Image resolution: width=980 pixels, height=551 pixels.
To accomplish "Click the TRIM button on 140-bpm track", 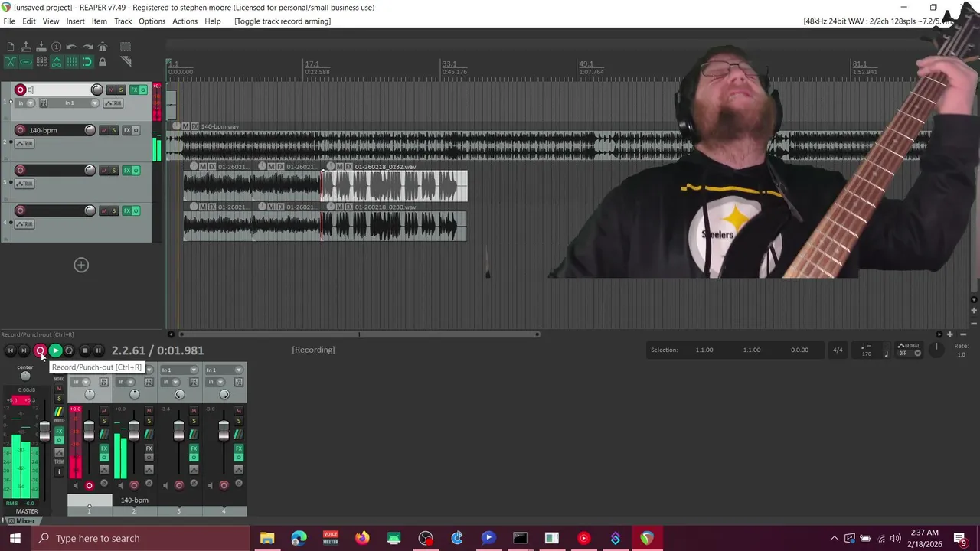I will coord(24,144).
